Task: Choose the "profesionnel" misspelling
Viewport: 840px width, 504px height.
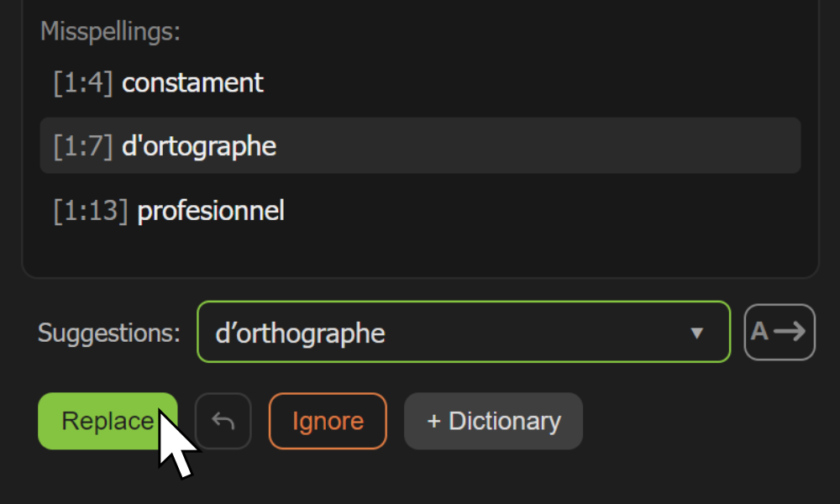Action: (x=421, y=210)
